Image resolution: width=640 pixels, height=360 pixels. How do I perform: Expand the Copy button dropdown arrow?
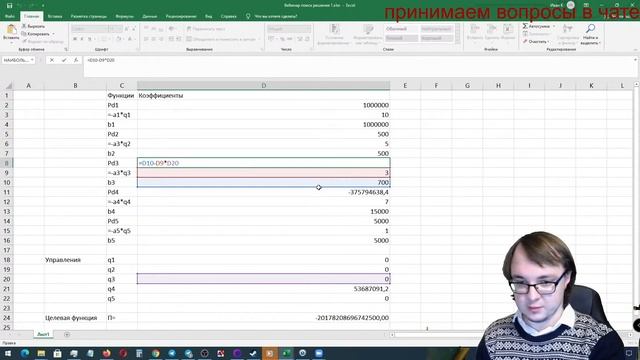click(x=53, y=34)
